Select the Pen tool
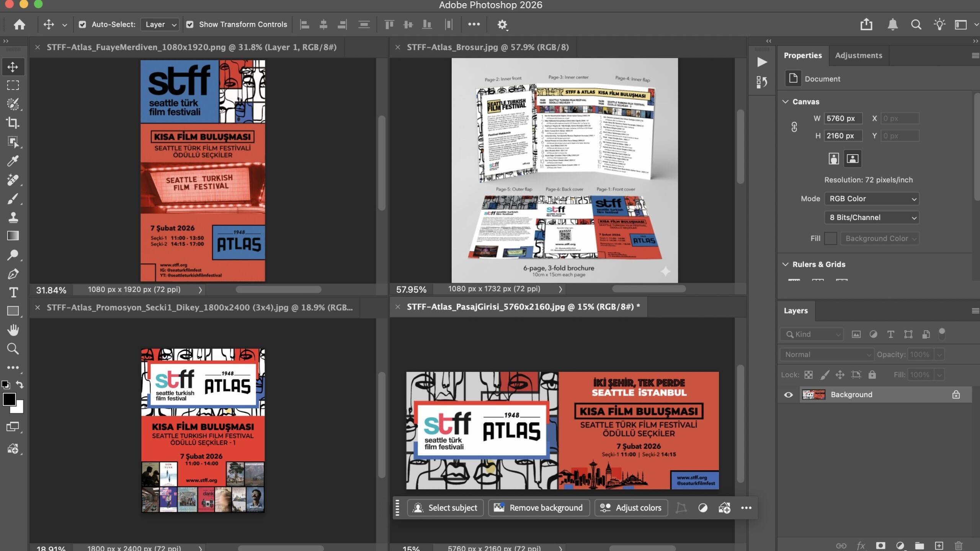The image size is (980, 551). point(13,274)
